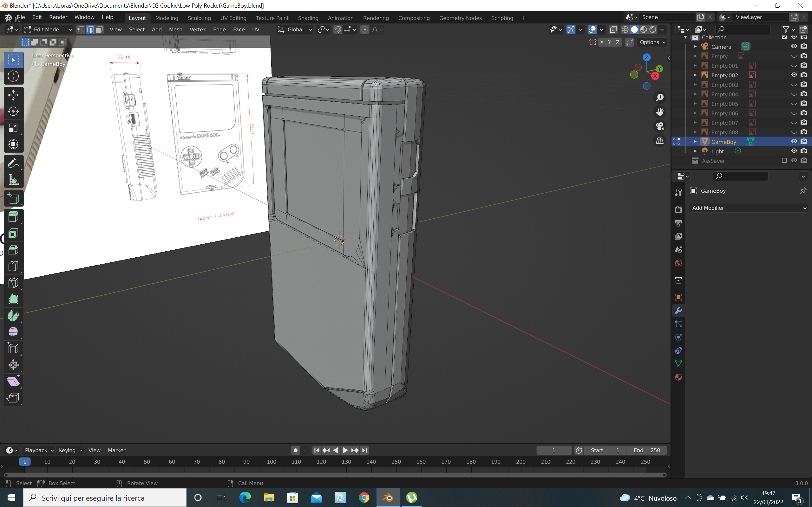Switch to face select mode

tap(99, 29)
